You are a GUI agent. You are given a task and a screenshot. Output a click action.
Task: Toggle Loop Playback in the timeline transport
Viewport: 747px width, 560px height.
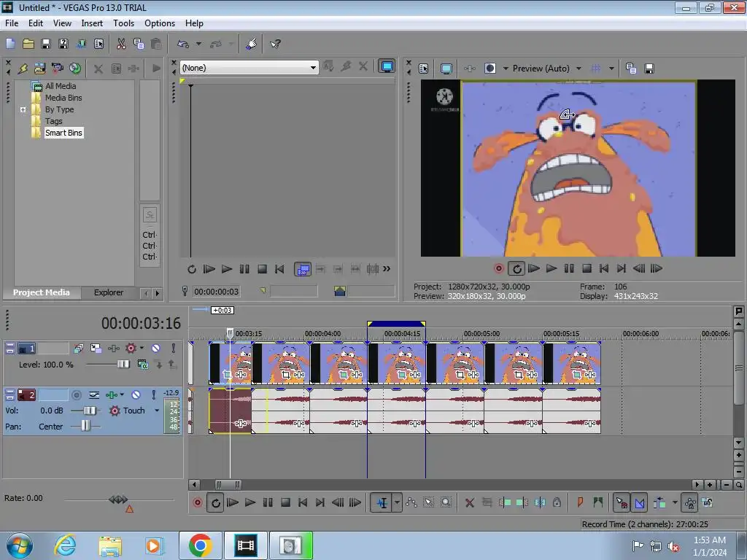pos(215,502)
